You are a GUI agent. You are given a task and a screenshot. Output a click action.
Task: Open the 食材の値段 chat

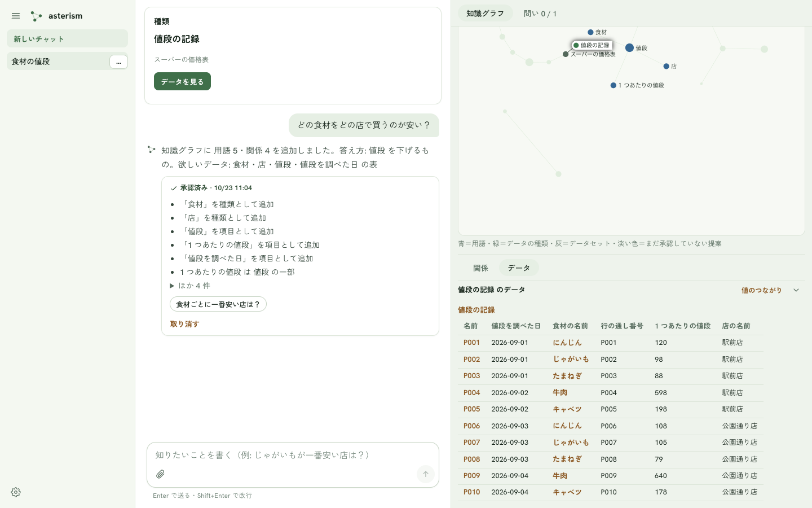pyautogui.click(x=58, y=62)
